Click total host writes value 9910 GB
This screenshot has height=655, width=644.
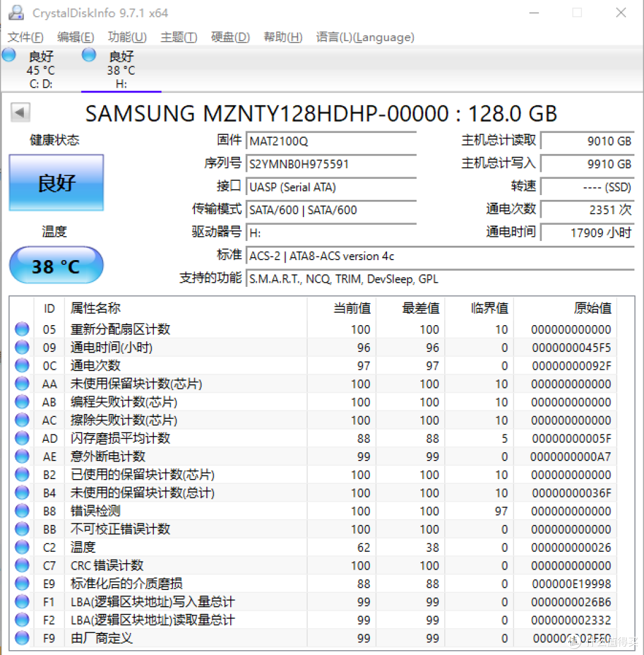pos(587,163)
